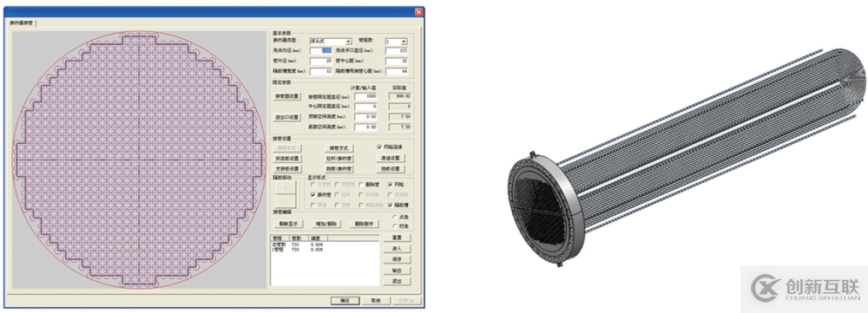
Task: Select the 总管数 row in tube list
Action: point(325,245)
